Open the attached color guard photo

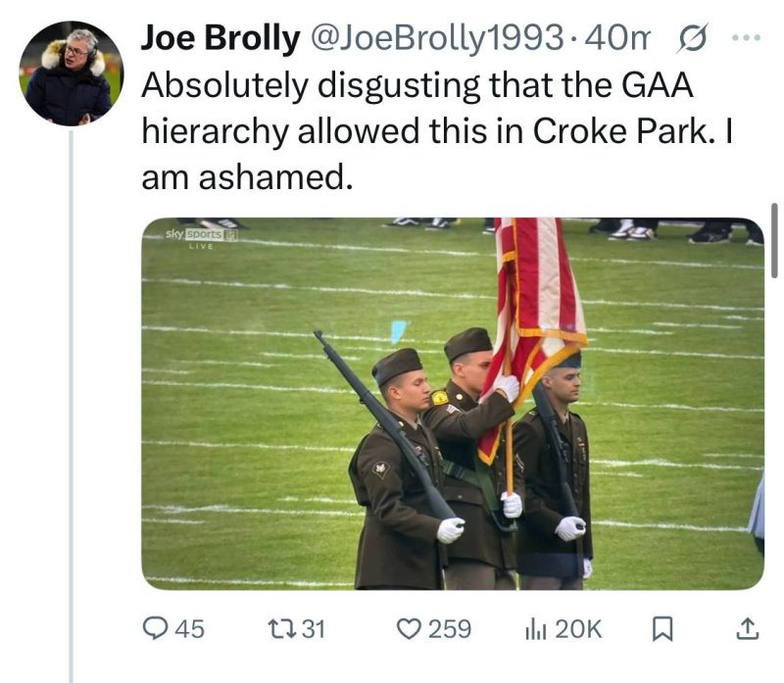coord(453,404)
